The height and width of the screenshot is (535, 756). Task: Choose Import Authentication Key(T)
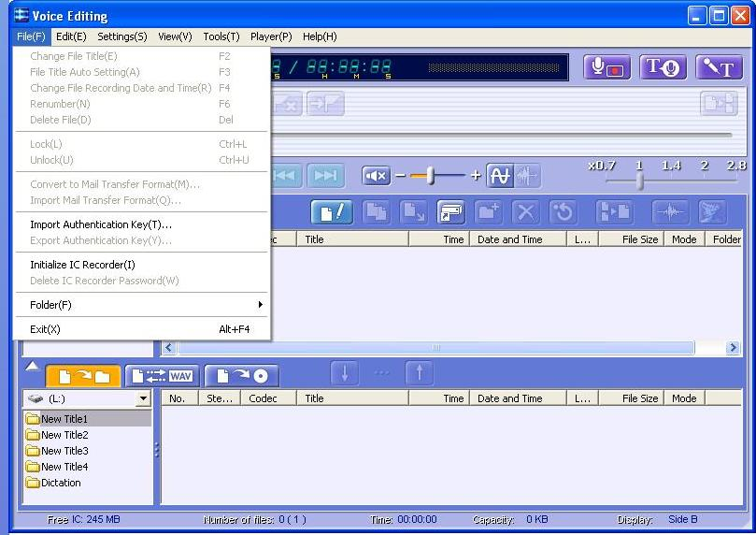[101, 224]
